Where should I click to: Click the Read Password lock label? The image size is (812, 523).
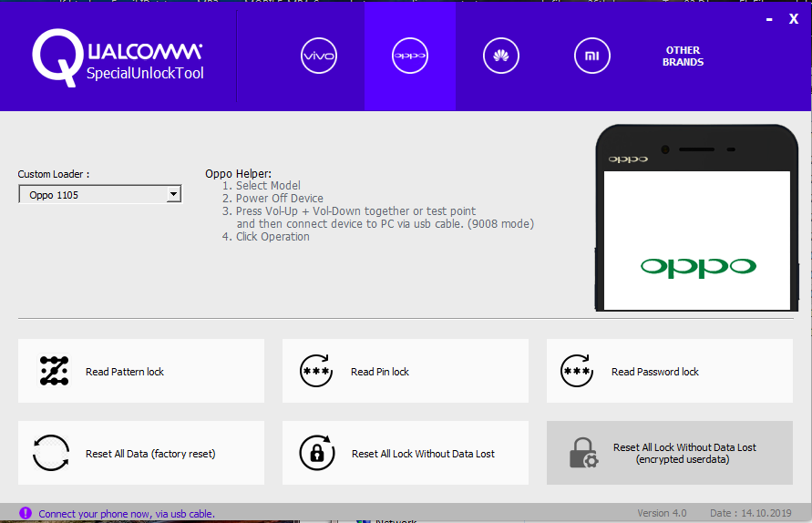(x=654, y=372)
